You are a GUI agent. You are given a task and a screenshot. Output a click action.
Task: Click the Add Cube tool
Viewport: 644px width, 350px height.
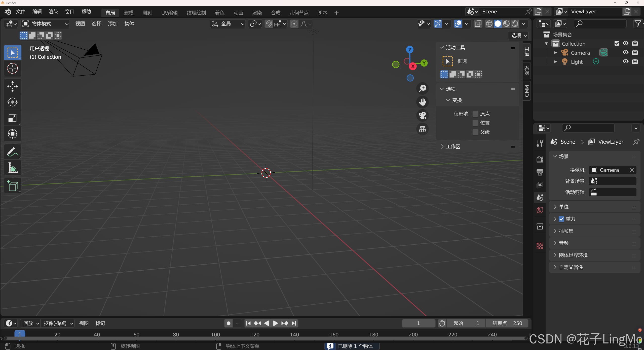point(12,186)
